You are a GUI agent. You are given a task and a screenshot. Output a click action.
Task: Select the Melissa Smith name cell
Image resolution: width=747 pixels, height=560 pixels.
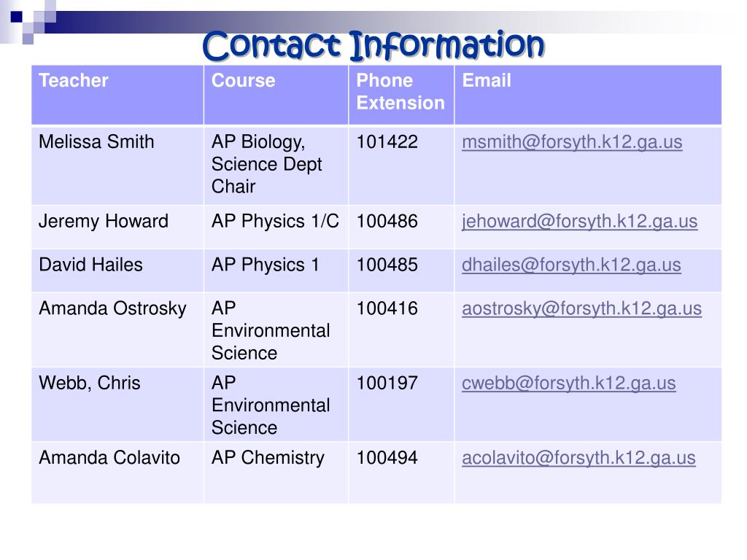(x=117, y=166)
